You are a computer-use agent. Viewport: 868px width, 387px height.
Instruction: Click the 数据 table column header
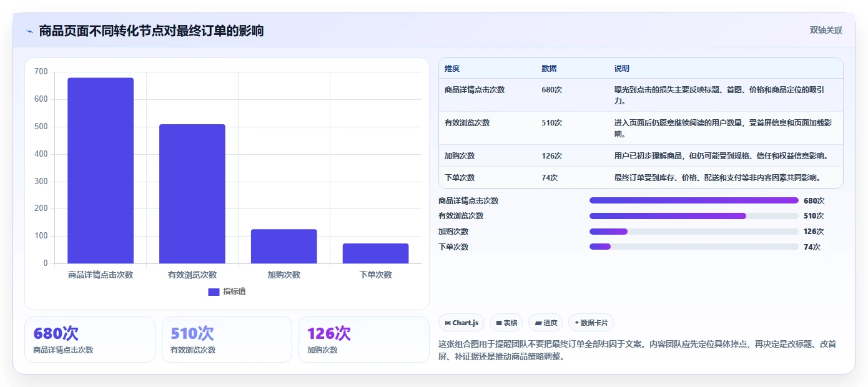(x=549, y=69)
